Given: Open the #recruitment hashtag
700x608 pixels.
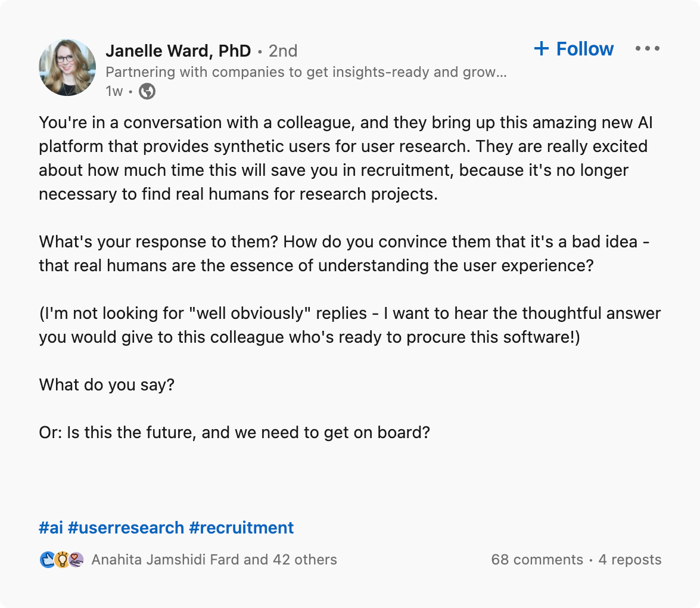Looking at the screenshot, I should tap(241, 528).
